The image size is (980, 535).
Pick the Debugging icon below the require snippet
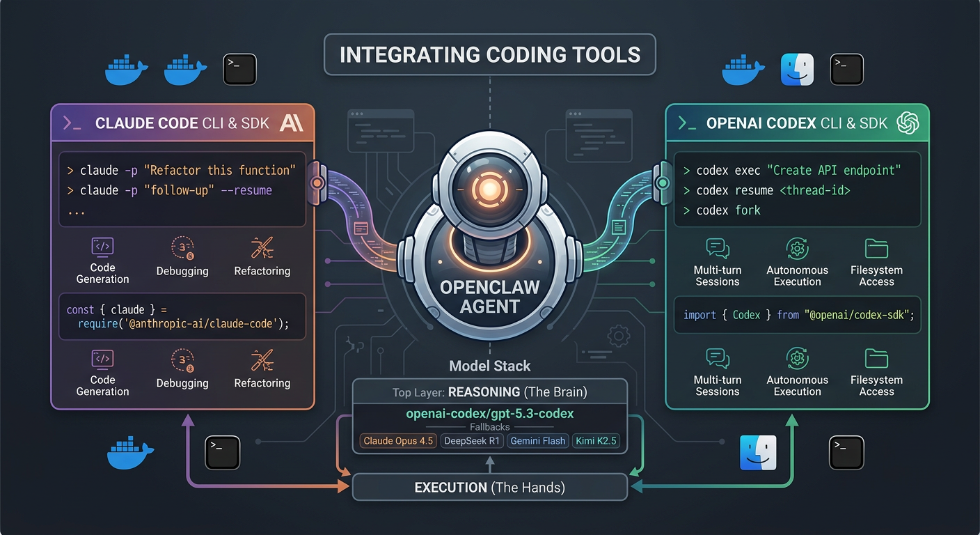(x=182, y=360)
